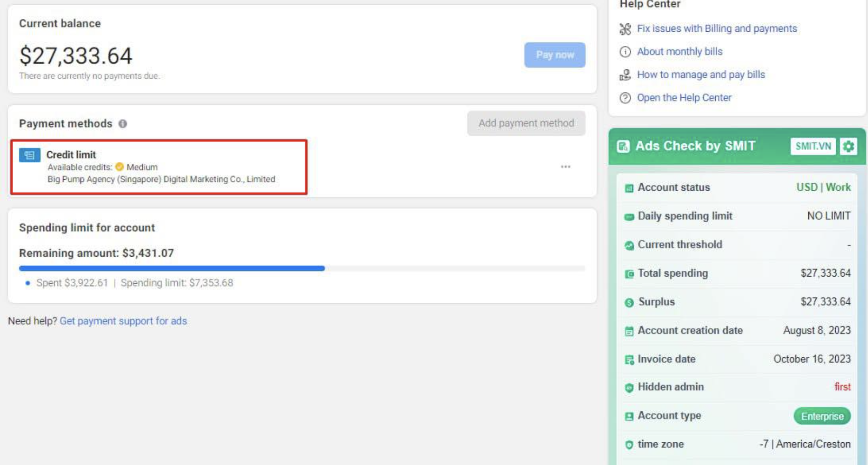This screenshot has width=868, height=465.
Task: Click the Total spending $27,333.64 value
Action: pyautogui.click(x=825, y=273)
